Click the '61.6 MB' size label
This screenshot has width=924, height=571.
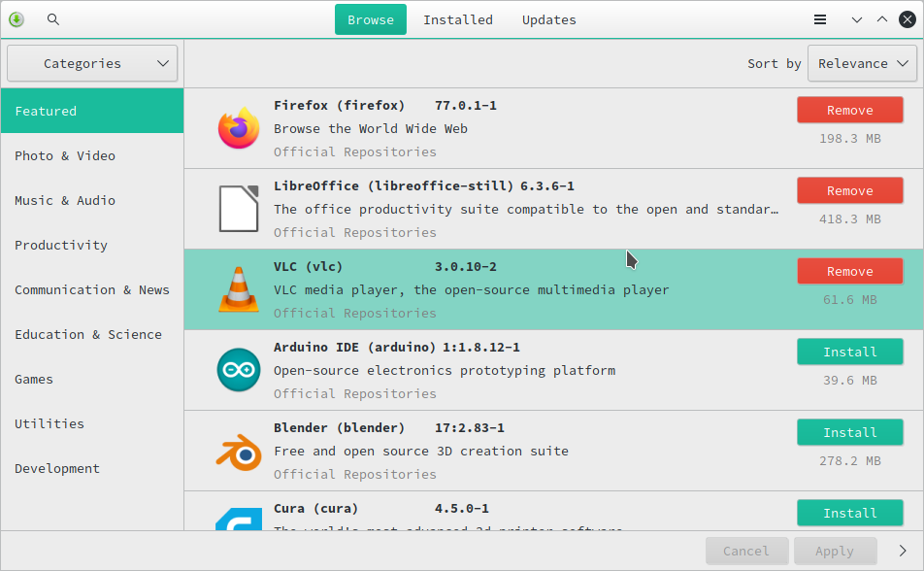tap(850, 300)
